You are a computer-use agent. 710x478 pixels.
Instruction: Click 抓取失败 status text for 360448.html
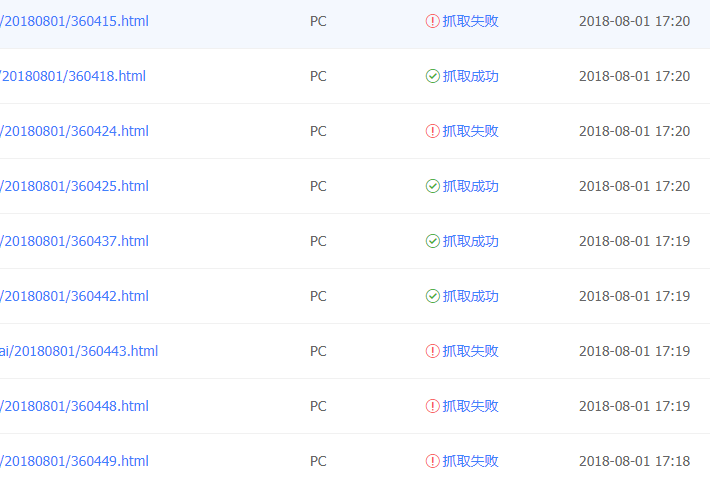[x=471, y=406]
